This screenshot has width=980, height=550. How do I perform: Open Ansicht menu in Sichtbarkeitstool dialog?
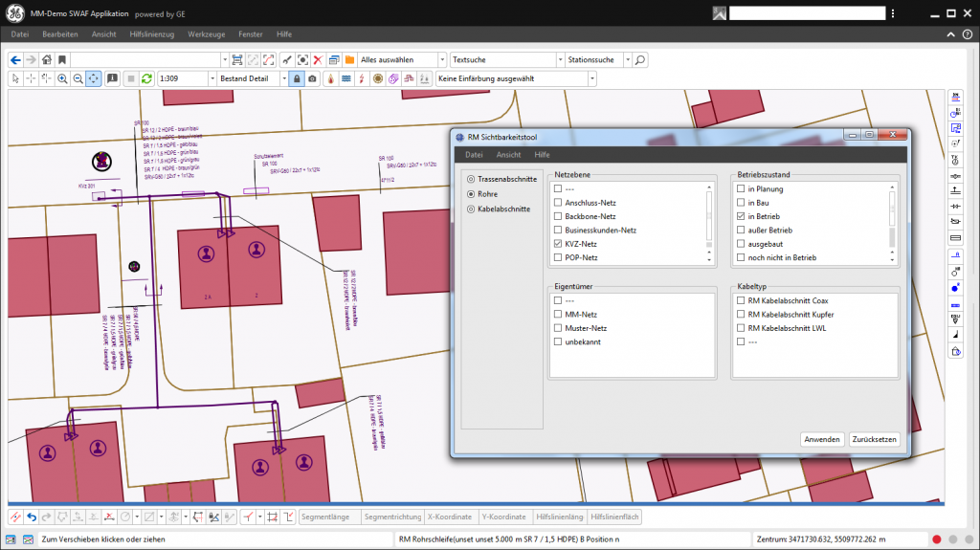coord(508,154)
